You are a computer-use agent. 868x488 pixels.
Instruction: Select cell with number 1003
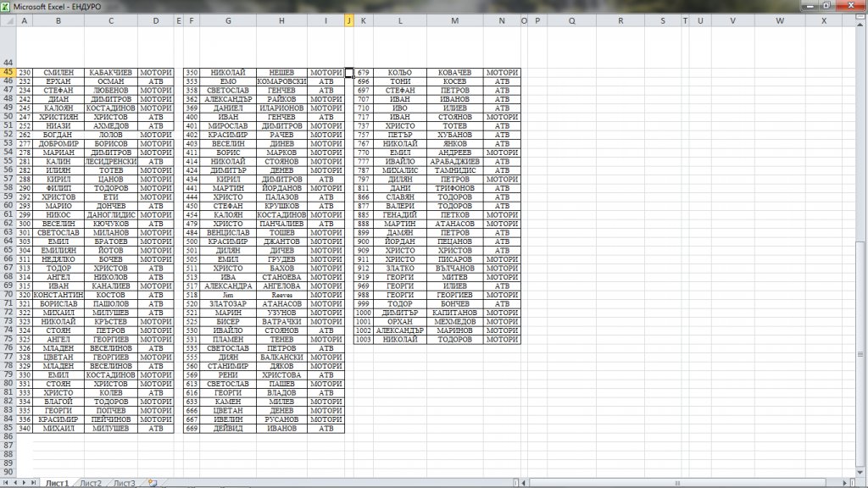coord(363,339)
